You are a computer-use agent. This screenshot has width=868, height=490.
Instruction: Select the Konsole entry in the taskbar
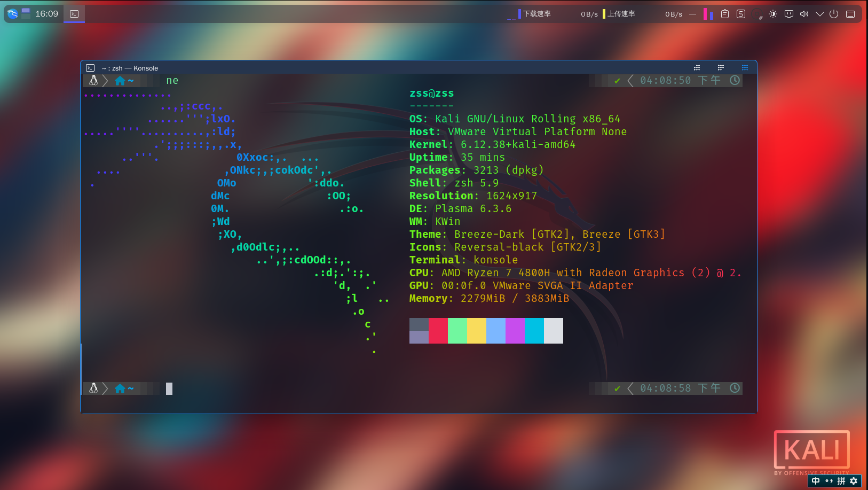[x=74, y=14]
